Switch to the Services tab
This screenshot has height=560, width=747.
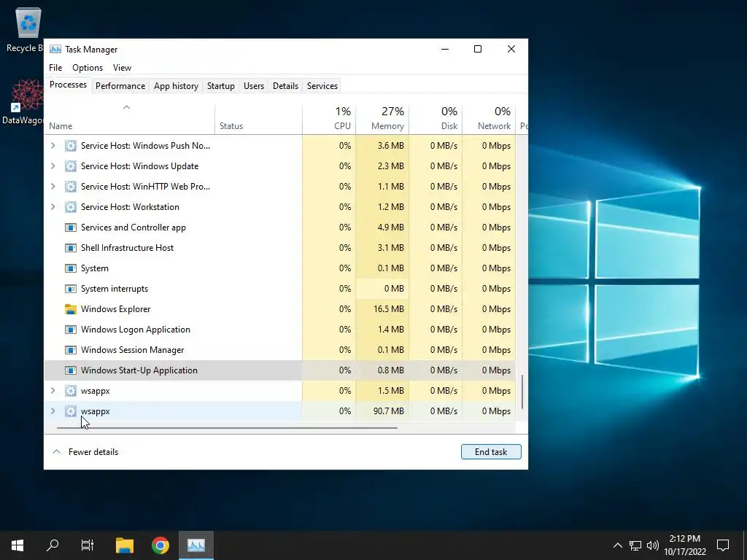tap(322, 86)
